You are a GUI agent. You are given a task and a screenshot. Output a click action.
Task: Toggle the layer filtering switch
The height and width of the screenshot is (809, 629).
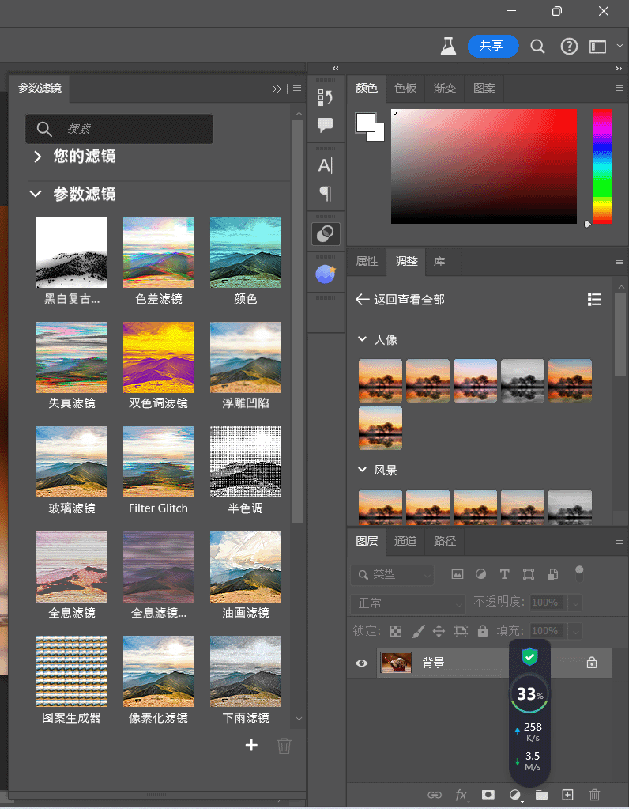[x=579, y=573]
